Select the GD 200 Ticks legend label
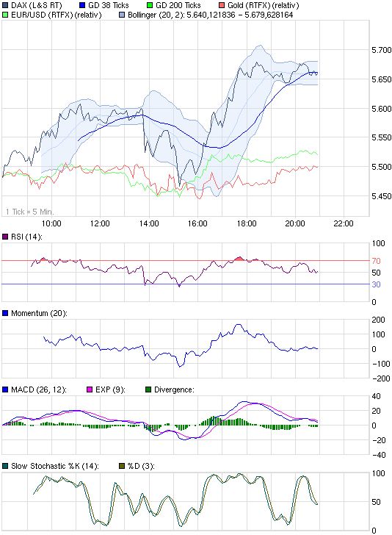Screen dimensions: 392x535 [178, 5]
